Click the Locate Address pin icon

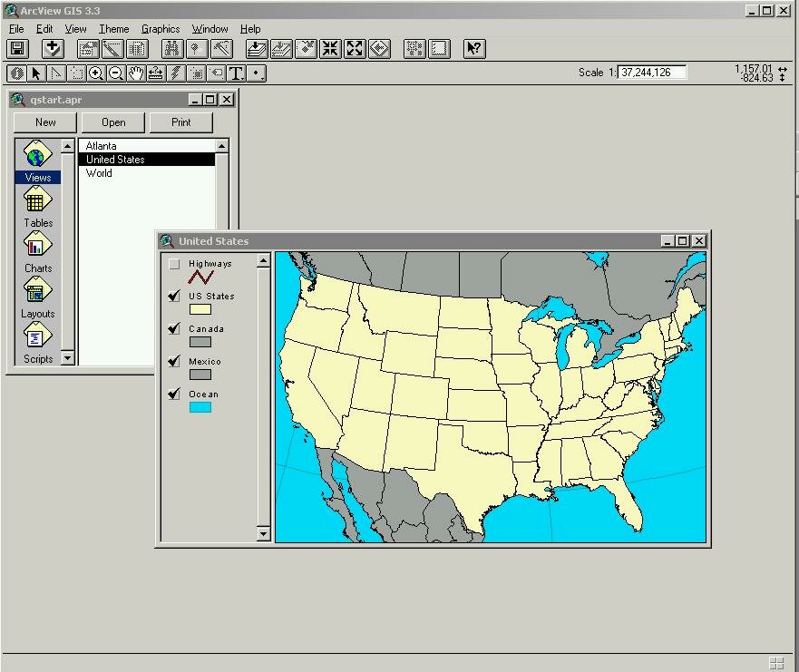click(x=197, y=49)
